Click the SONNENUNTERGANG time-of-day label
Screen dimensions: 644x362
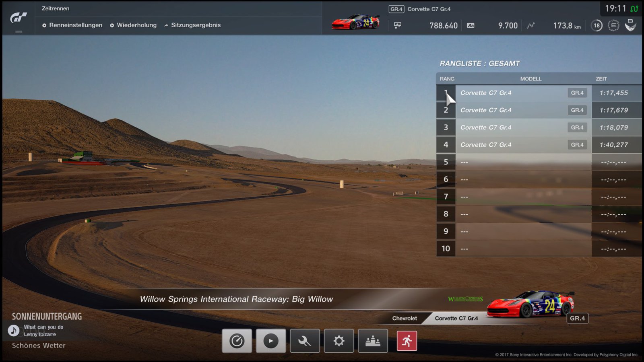(47, 317)
